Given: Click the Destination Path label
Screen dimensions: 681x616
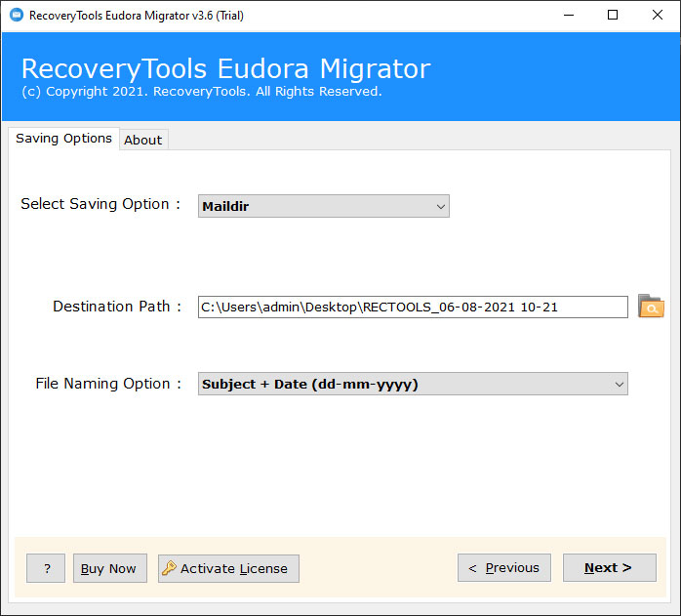Looking at the screenshot, I should pos(117,307).
